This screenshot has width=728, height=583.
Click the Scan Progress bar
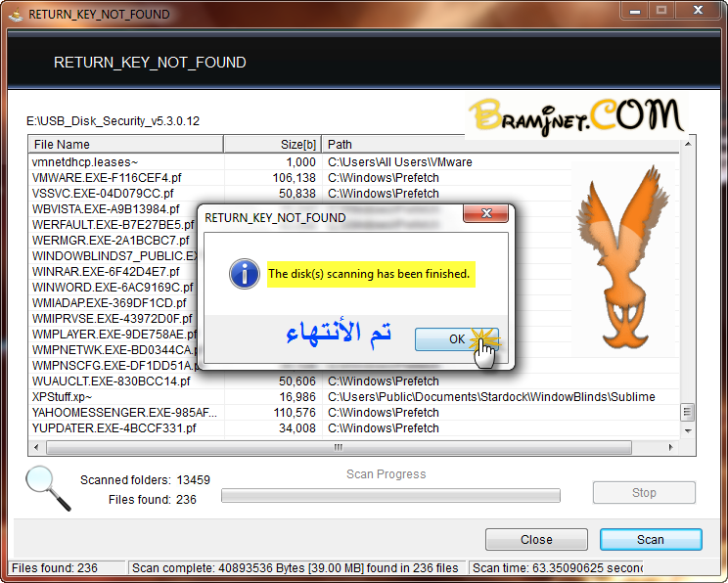click(x=390, y=495)
